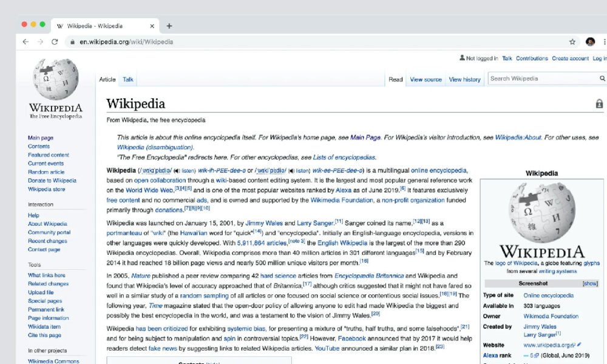This screenshot has height=364, width=607.
Task: Click the edit pencil icon beside the website
Action: (579, 344)
